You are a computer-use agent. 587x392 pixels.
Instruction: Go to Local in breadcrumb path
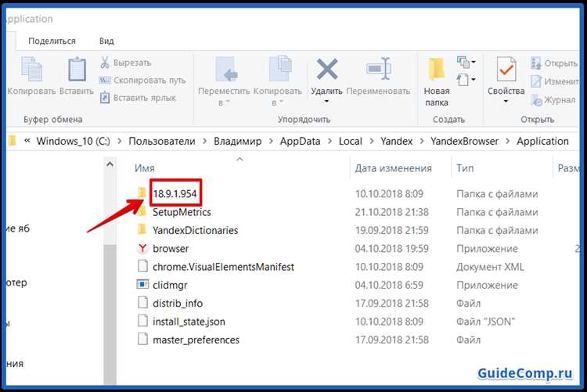click(x=351, y=141)
